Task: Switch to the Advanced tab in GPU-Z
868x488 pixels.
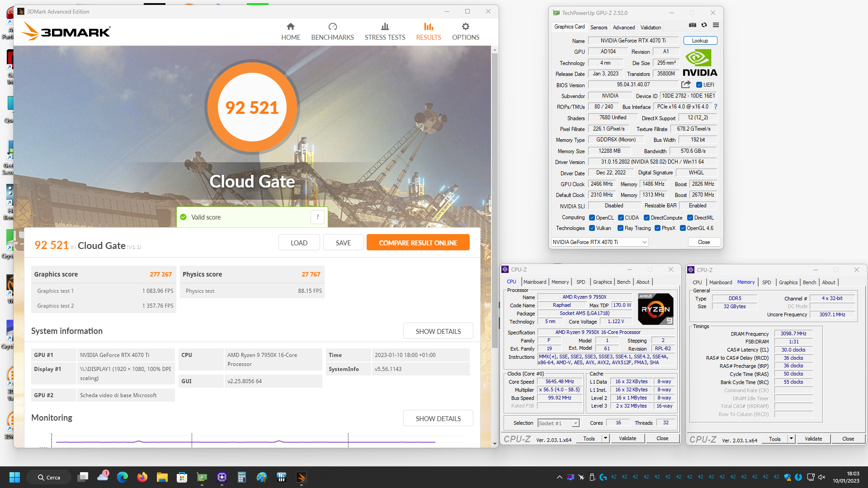Action: 623,28
